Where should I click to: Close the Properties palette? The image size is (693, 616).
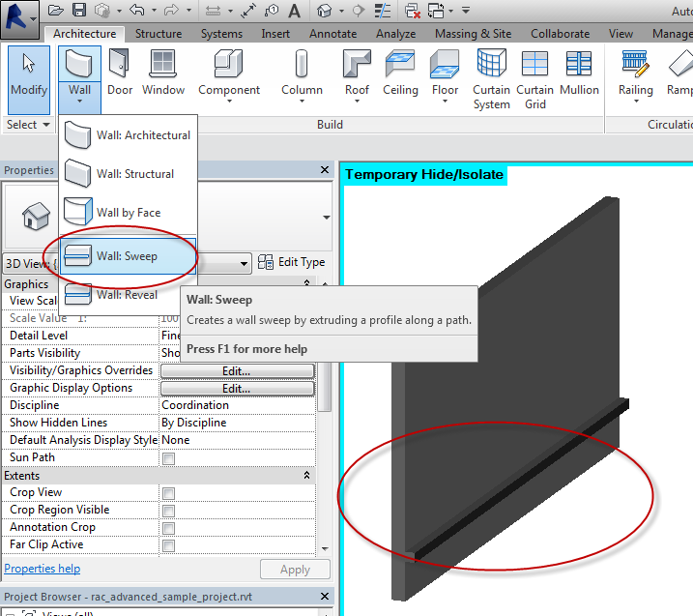point(325,170)
